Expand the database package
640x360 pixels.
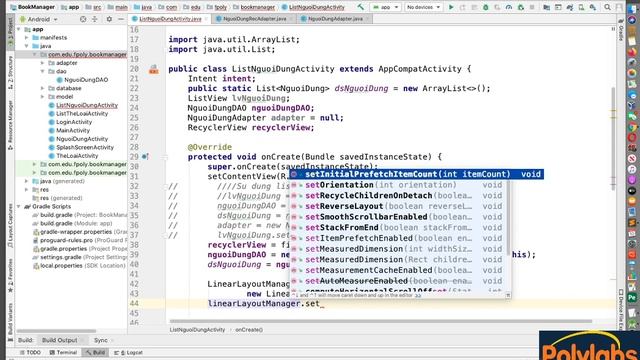[x=42, y=88]
